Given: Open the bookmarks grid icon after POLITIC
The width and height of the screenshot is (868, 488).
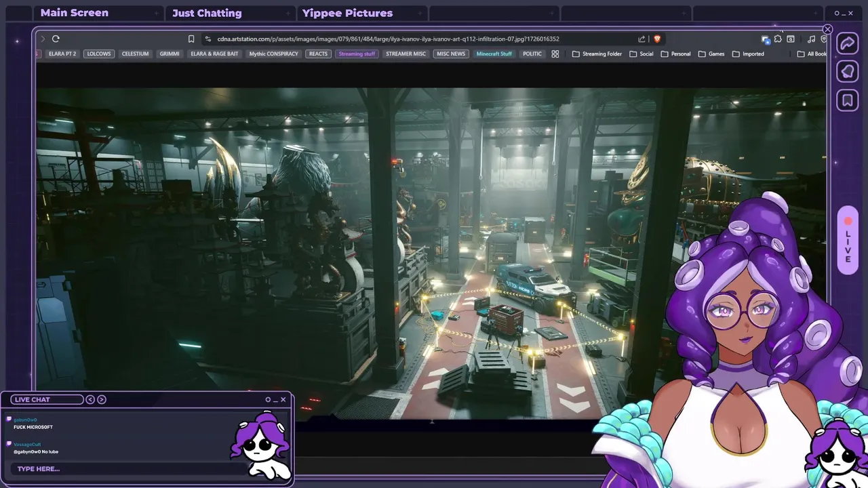Looking at the screenshot, I should (555, 54).
